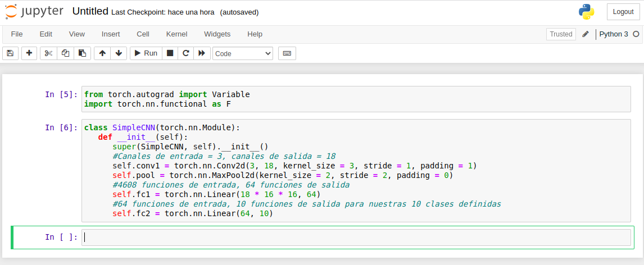Screen dimensions: 644x265
Task: Toggle the Trusted notebook indicator
Action: pos(560,34)
